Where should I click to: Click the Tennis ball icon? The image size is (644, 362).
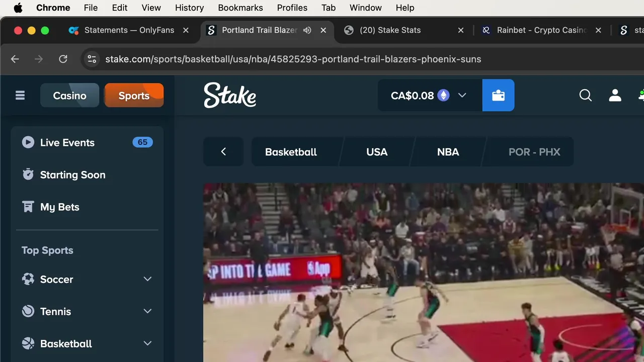tap(28, 311)
